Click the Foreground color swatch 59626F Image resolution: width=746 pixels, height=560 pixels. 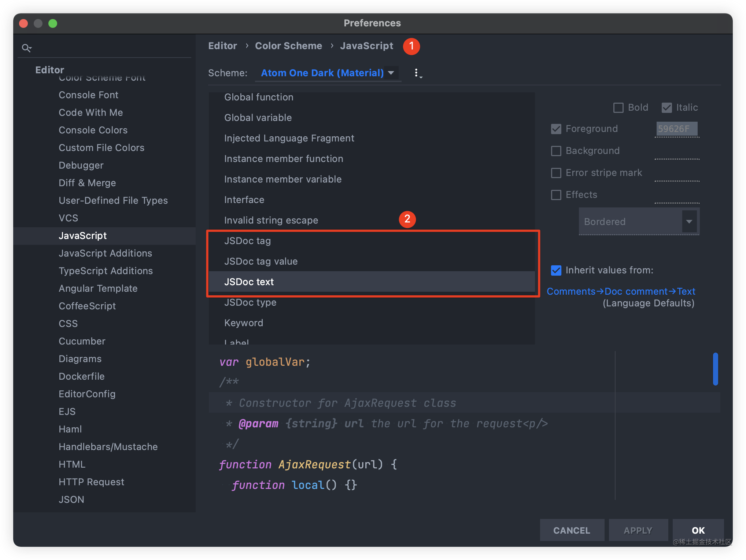coord(676,129)
